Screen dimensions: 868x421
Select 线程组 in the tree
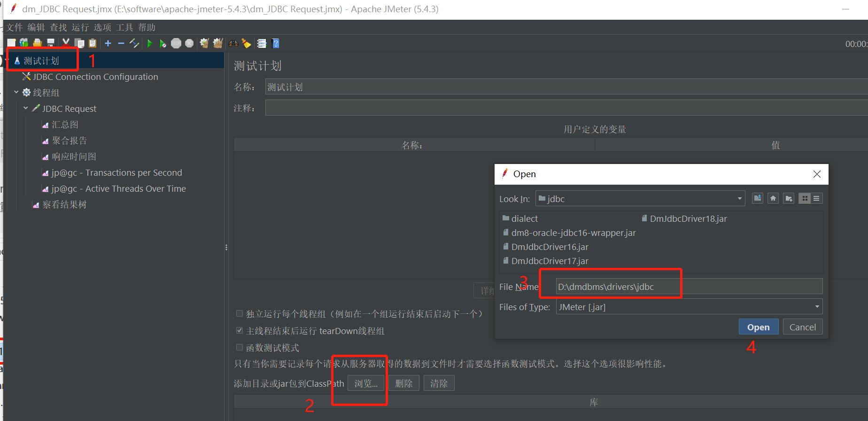pyautogui.click(x=46, y=93)
